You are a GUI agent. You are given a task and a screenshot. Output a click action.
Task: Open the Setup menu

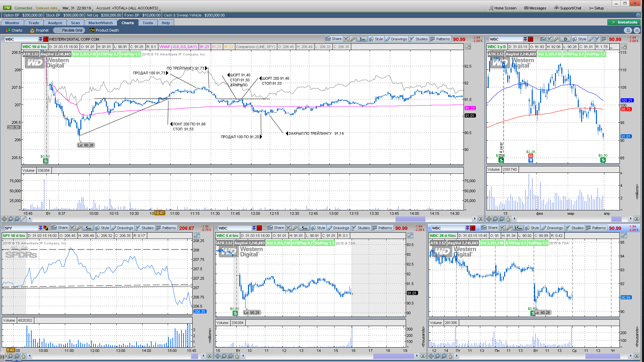pos(596,8)
